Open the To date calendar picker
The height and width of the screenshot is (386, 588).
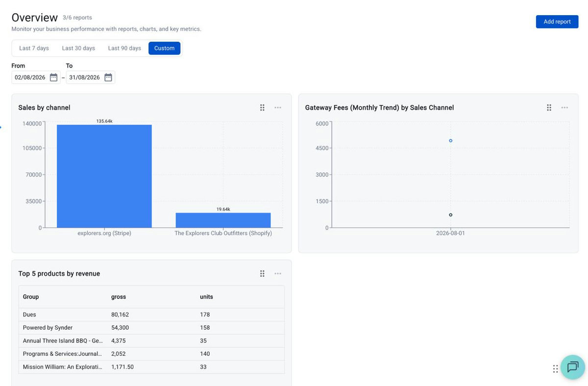[108, 77]
